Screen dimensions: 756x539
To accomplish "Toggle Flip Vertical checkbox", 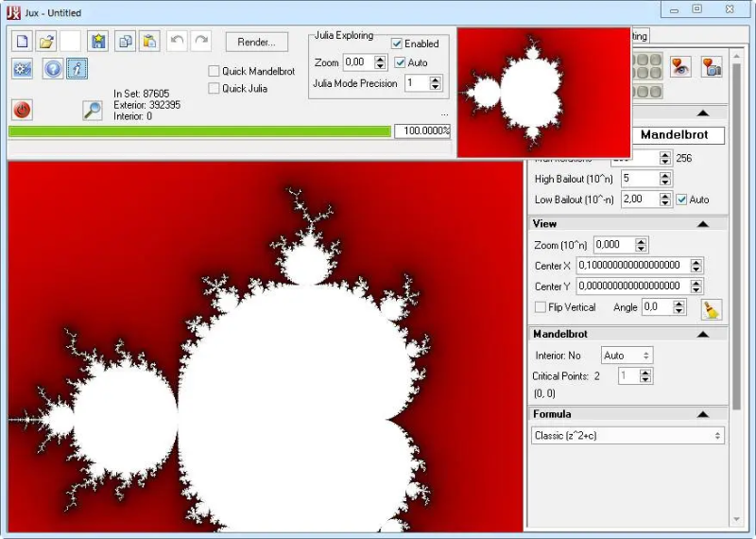I will 541,307.
